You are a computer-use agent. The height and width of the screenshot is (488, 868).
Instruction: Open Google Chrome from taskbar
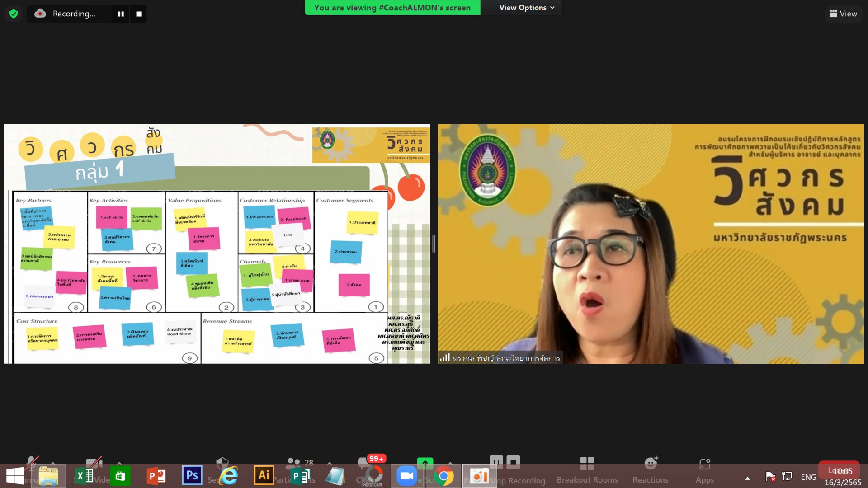[x=443, y=476]
